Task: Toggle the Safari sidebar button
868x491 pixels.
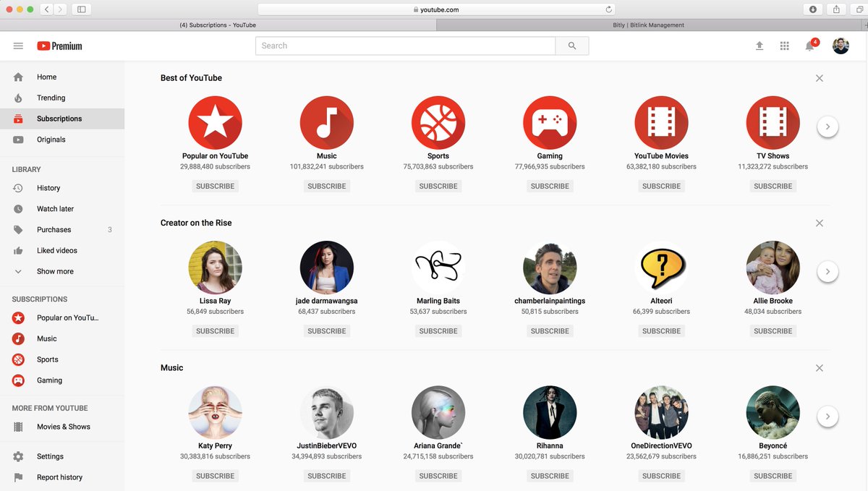Action: point(81,9)
